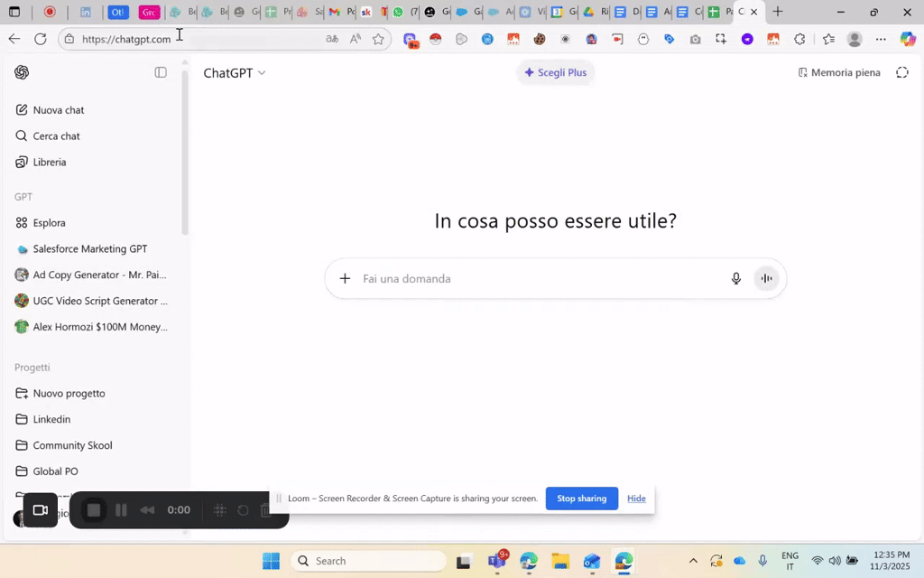924x578 pixels.
Task: Open the attachment menu with the plus icon
Action: 345,278
